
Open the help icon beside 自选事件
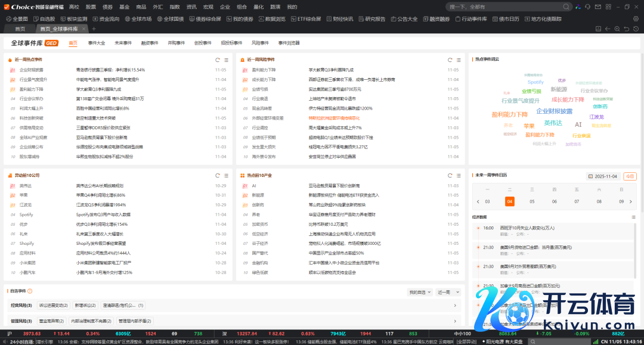coord(30,291)
